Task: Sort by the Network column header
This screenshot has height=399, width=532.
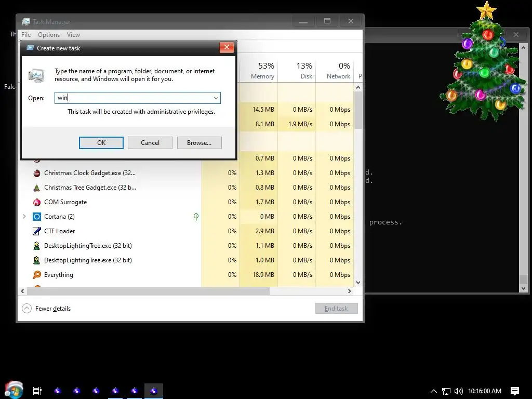Action: point(335,71)
